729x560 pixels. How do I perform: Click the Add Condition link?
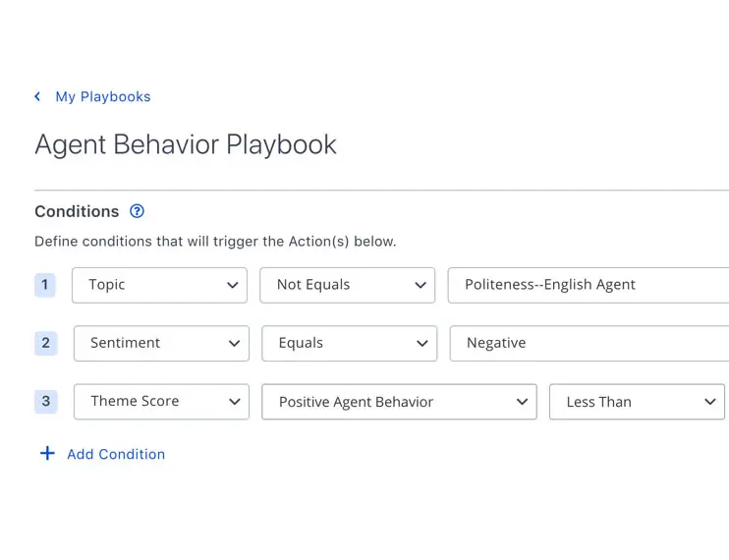click(x=116, y=454)
